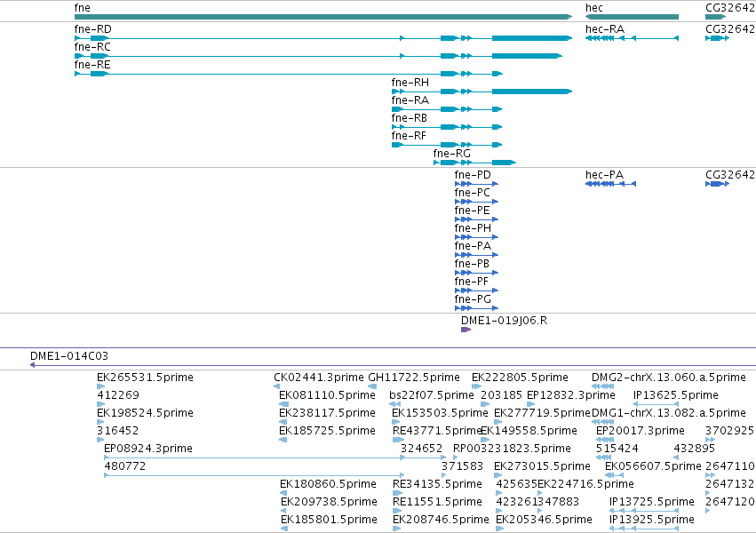Select the fne-RF transcript
Screen dimensions: 756x533
(447, 145)
